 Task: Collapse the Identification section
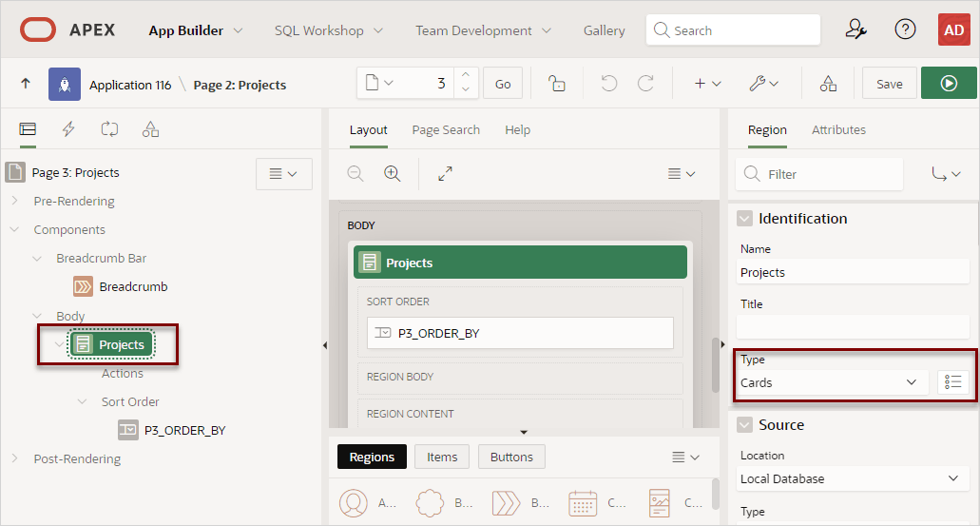click(744, 218)
